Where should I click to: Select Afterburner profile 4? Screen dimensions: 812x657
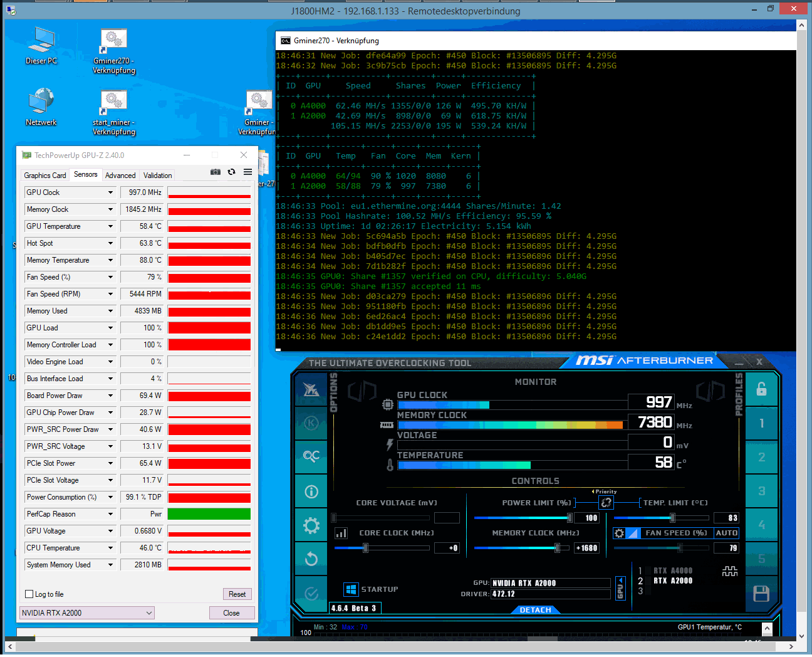pyautogui.click(x=762, y=525)
